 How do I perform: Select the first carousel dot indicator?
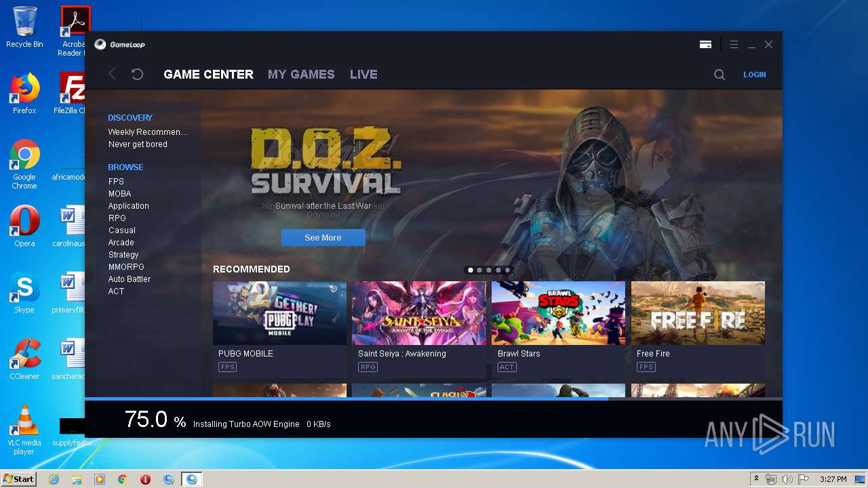click(x=470, y=270)
